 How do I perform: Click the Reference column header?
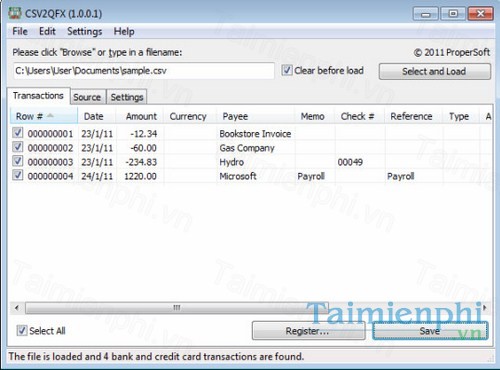click(414, 116)
